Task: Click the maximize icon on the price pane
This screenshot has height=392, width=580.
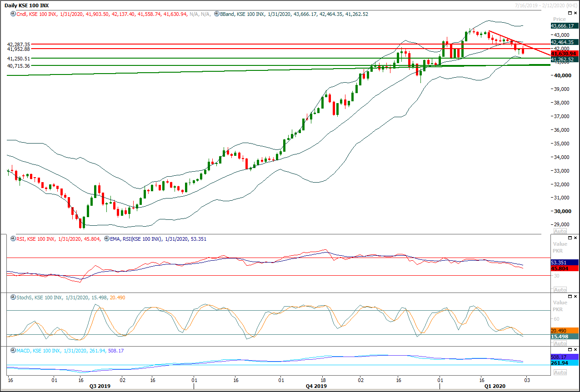Action: pos(570,13)
